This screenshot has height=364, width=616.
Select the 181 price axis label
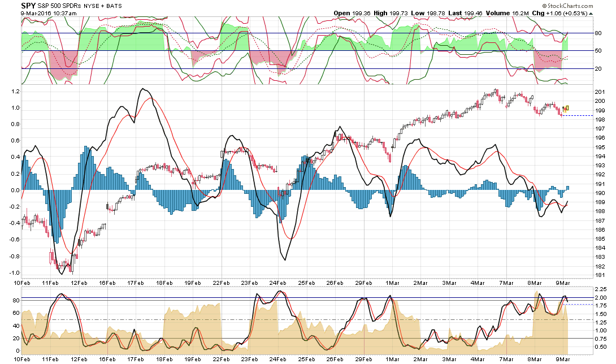[600, 276]
